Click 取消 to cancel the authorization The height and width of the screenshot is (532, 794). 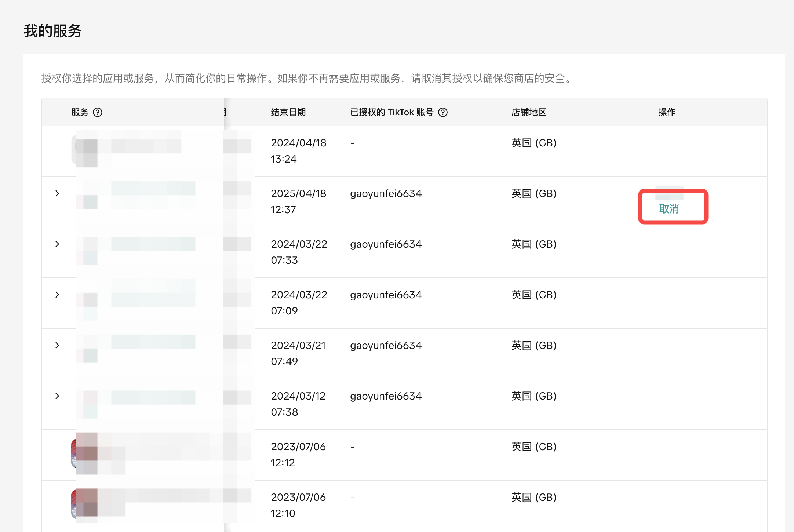669,209
